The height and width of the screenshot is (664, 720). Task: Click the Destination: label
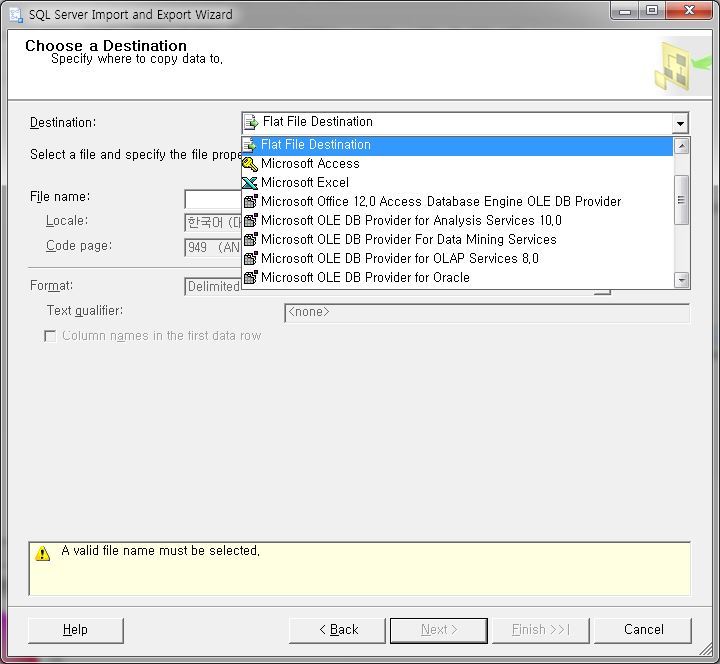point(63,123)
